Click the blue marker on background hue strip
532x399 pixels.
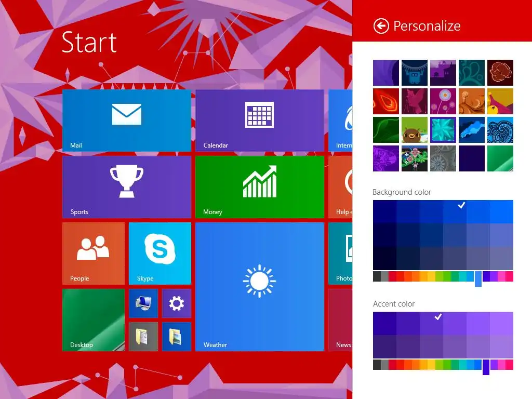(478, 278)
